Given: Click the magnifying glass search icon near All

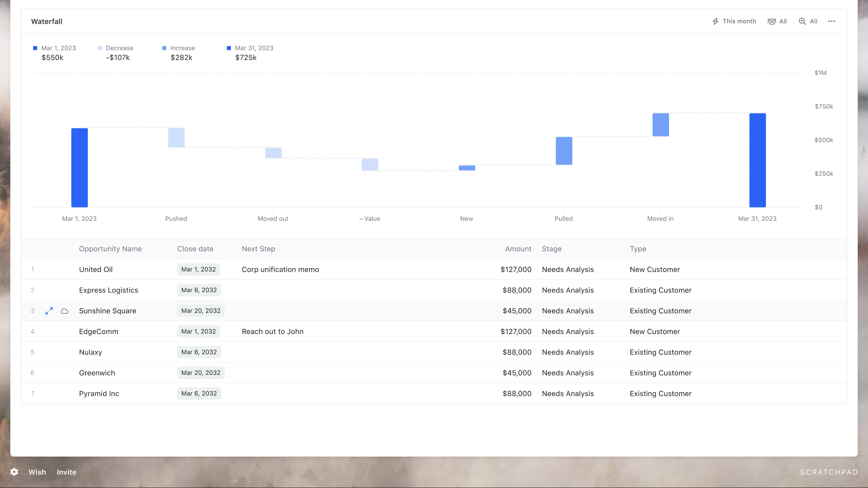Looking at the screenshot, I should click(x=802, y=21).
